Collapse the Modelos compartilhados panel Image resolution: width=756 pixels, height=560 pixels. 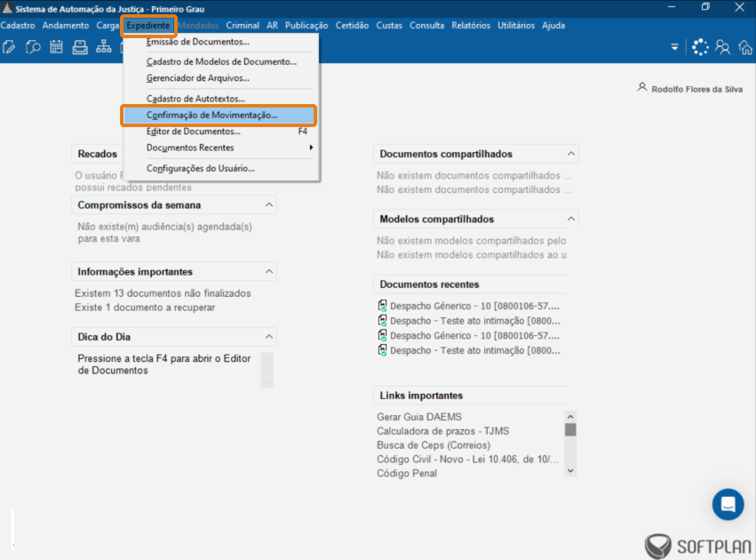click(571, 219)
